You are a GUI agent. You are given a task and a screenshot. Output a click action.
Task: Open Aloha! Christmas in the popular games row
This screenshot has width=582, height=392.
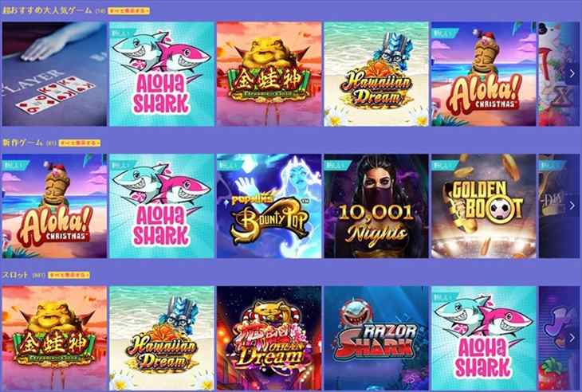pos(483,74)
